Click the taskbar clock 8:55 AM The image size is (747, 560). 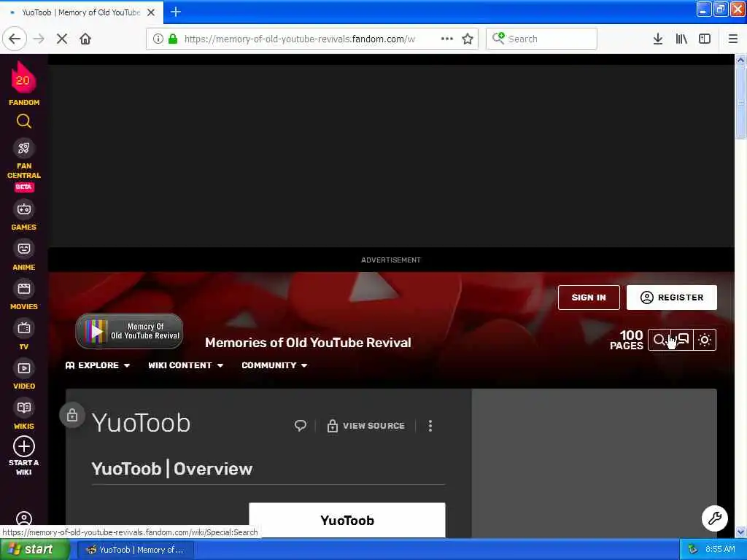(720, 550)
